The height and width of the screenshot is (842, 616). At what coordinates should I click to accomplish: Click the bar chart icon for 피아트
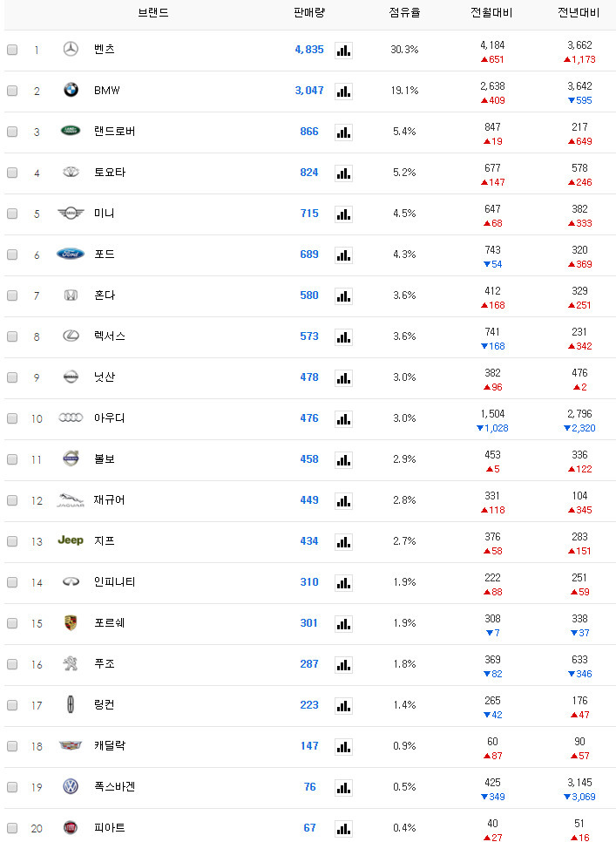(343, 829)
